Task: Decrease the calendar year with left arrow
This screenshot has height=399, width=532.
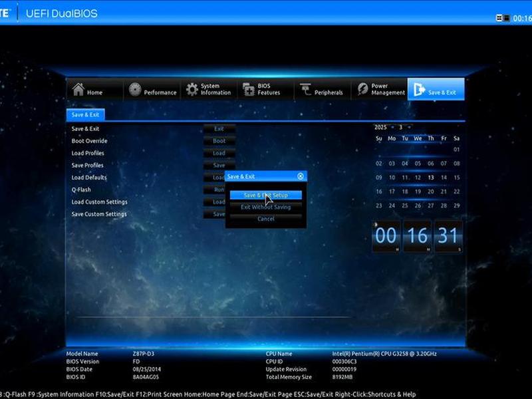Action: click(x=392, y=127)
